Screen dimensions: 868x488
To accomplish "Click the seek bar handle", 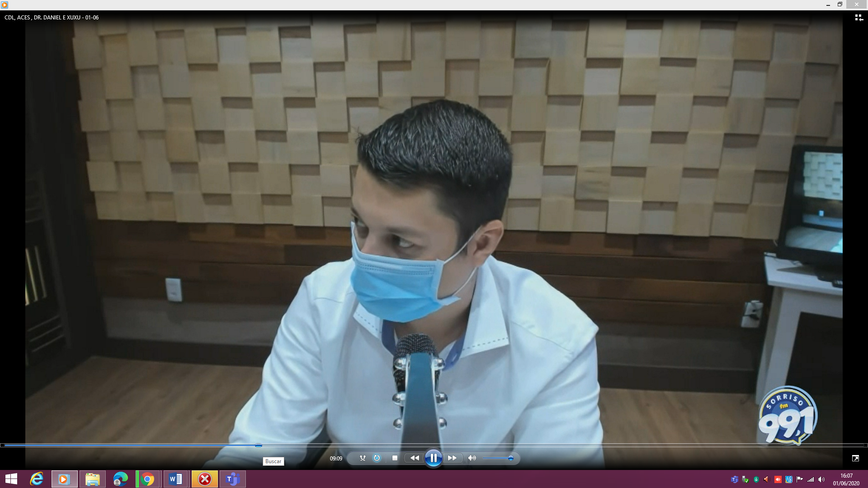I will click(x=258, y=445).
